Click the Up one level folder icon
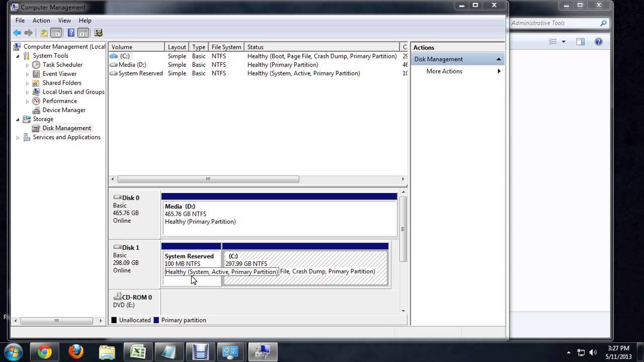This screenshot has width=644, height=362. (x=44, y=33)
